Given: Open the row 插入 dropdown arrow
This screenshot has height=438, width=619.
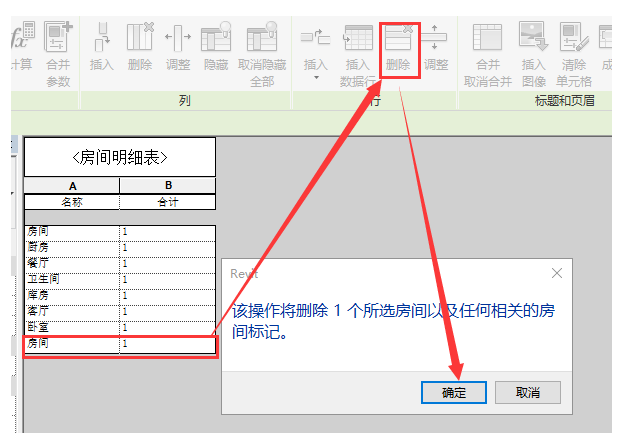Looking at the screenshot, I should (x=316, y=77).
